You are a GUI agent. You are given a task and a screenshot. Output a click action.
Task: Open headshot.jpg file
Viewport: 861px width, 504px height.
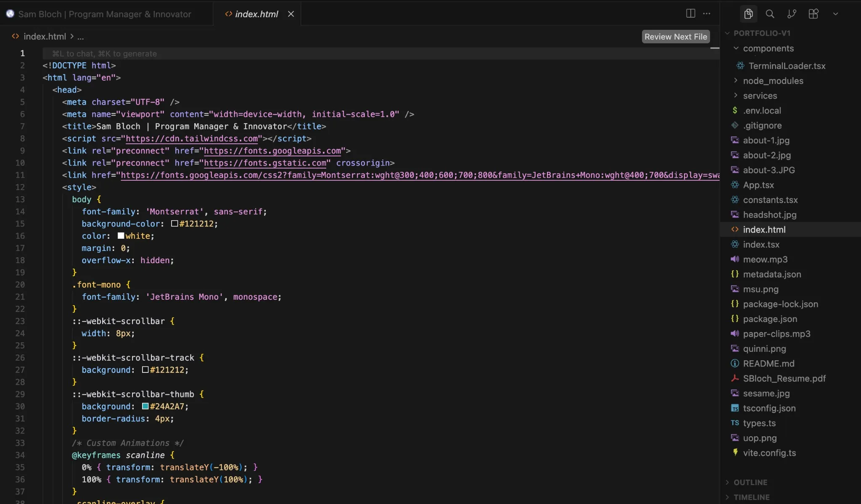tap(769, 215)
